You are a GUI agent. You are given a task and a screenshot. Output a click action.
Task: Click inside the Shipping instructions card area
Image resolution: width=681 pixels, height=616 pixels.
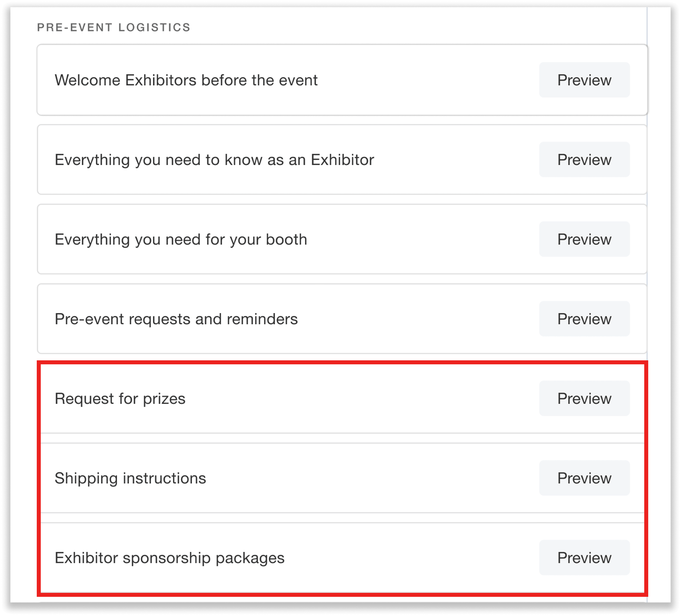(304, 478)
